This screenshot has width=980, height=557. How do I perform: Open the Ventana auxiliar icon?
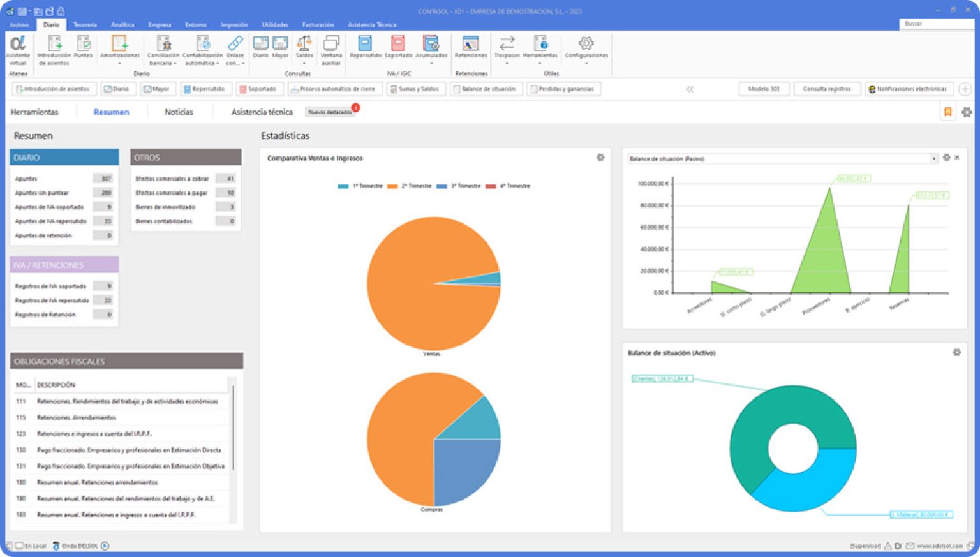(x=330, y=50)
